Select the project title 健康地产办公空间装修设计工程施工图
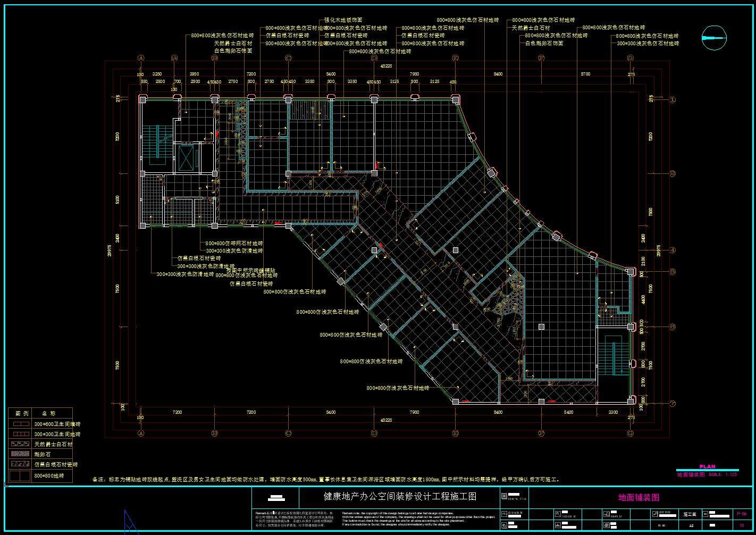Image resolution: width=756 pixels, height=535 pixels. tap(400, 497)
